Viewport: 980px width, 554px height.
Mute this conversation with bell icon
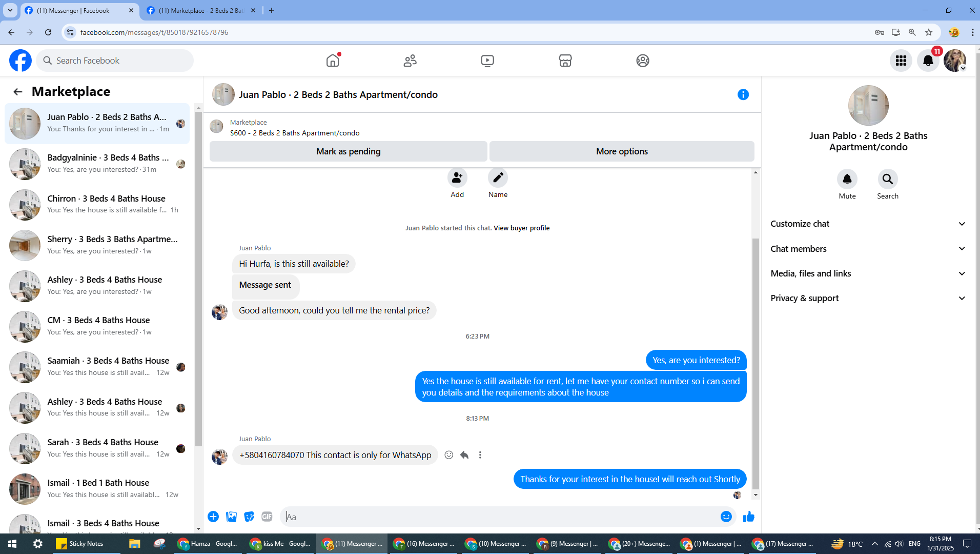tap(847, 179)
